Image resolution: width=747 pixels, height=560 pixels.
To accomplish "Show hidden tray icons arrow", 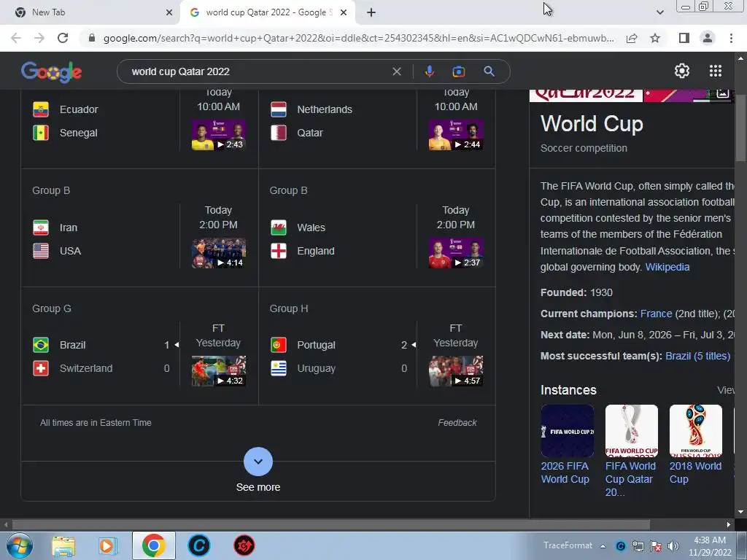I will tap(603, 546).
